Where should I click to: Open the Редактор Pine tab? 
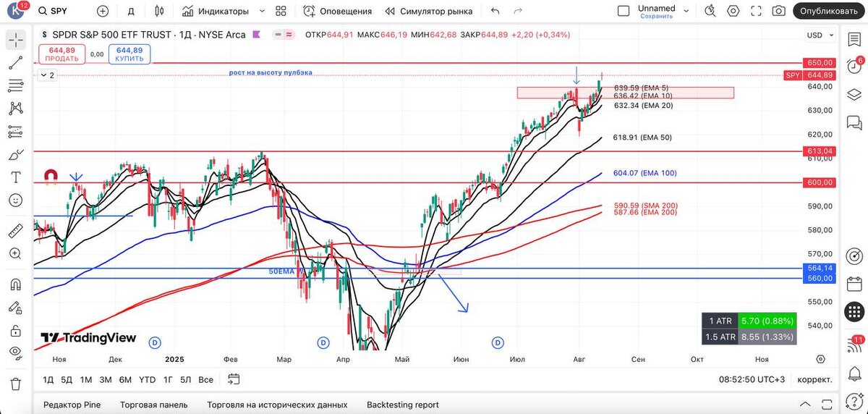coord(72,405)
